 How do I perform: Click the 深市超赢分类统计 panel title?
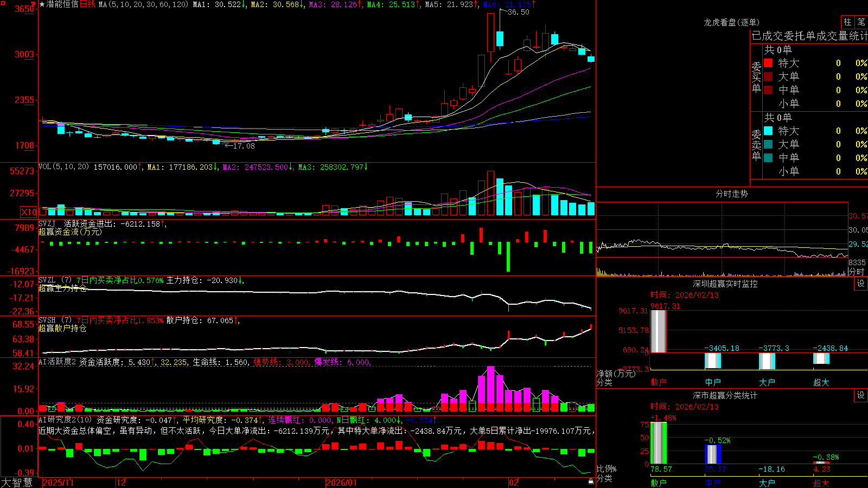tap(725, 395)
